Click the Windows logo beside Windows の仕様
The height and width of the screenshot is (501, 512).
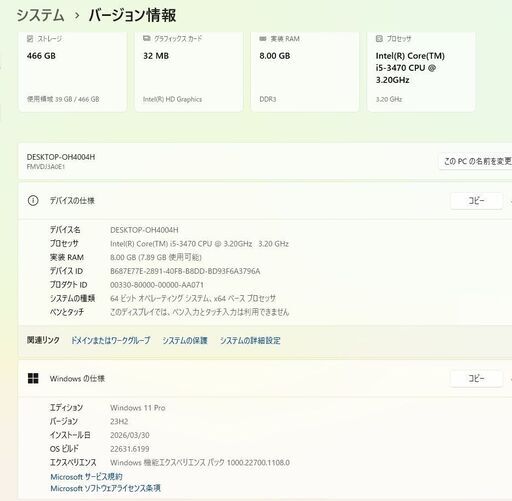pos(33,378)
